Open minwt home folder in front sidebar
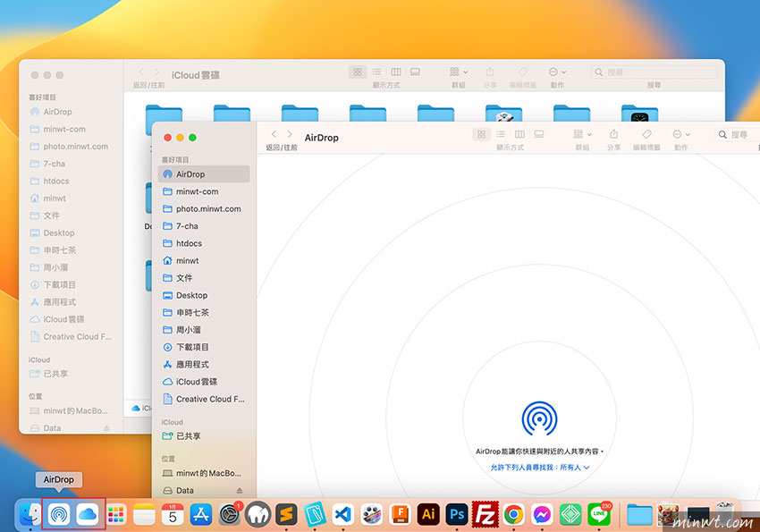The image size is (760, 532). coord(204,261)
